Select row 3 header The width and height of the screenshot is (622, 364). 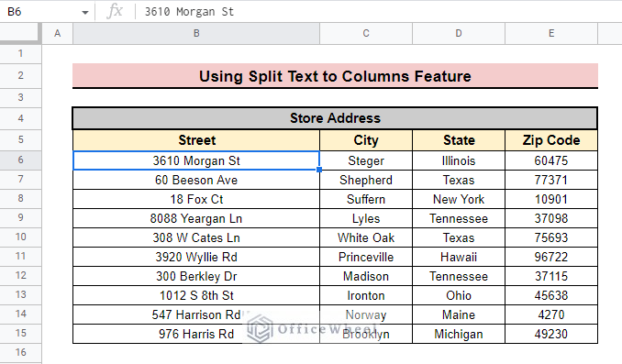[x=20, y=97]
